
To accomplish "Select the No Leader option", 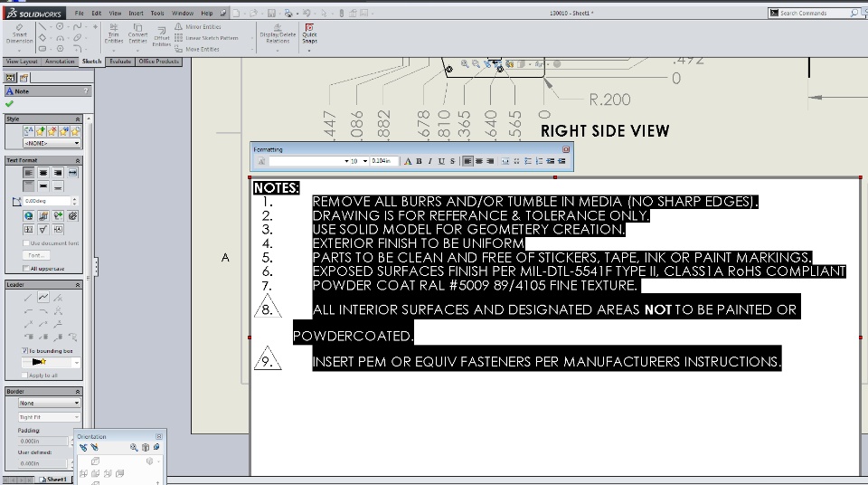I will coord(58,298).
